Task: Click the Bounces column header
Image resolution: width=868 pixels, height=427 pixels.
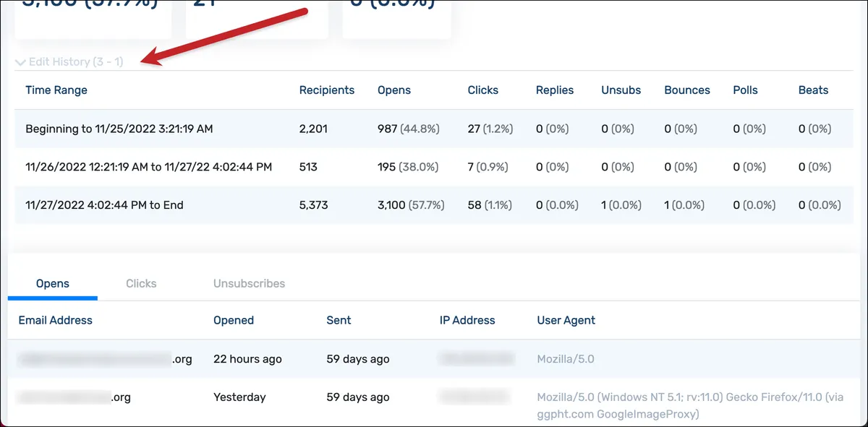Action: 687,90
